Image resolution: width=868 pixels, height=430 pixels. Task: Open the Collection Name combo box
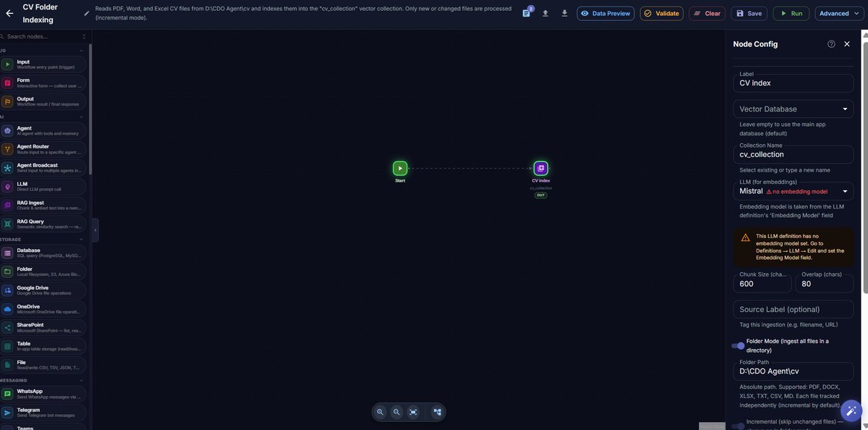click(x=793, y=154)
